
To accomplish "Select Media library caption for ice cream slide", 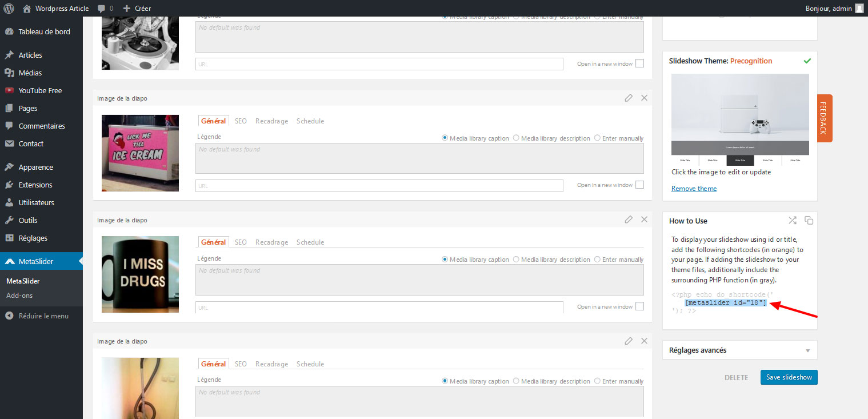I will click(445, 138).
